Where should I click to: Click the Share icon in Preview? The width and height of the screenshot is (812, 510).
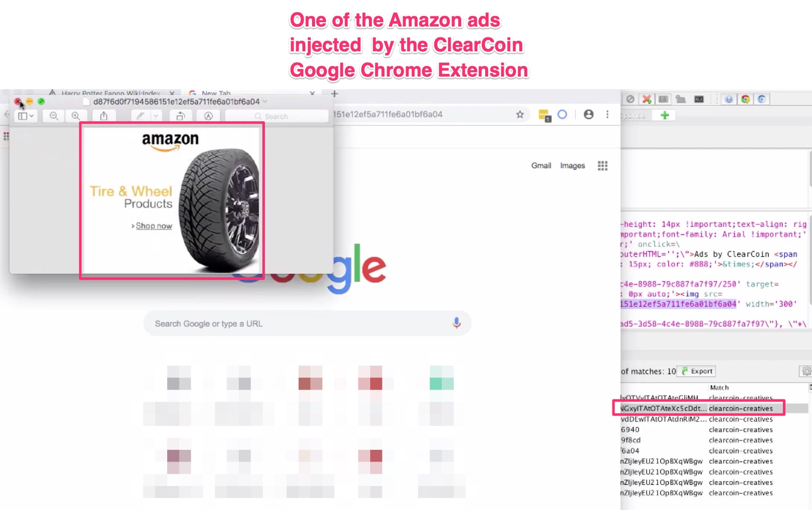(x=104, y=116)
